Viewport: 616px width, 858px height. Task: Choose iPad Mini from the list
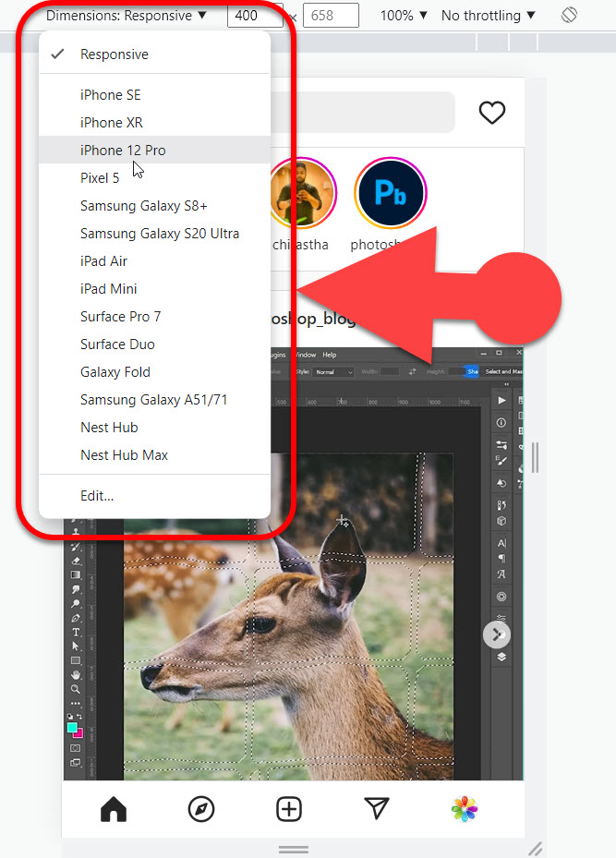pyautogui.click(x=155, y=289)
